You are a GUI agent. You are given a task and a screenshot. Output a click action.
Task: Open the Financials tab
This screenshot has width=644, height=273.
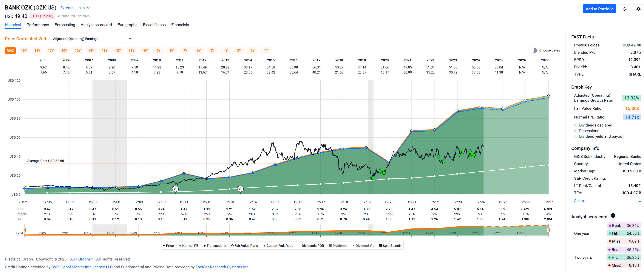coord(180,25)
